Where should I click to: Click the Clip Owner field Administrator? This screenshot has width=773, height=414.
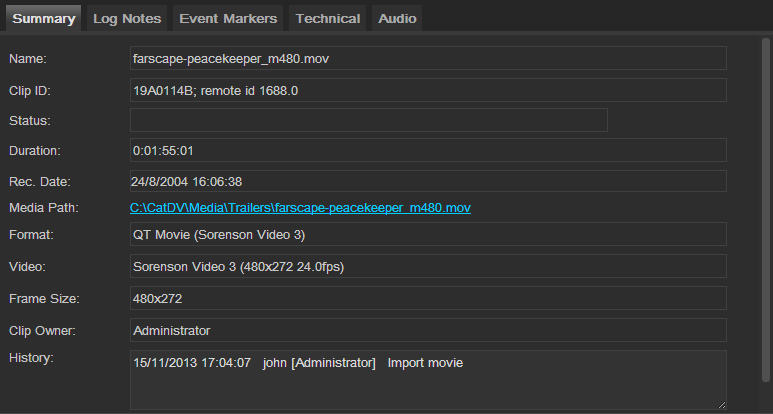click(428, 330)
